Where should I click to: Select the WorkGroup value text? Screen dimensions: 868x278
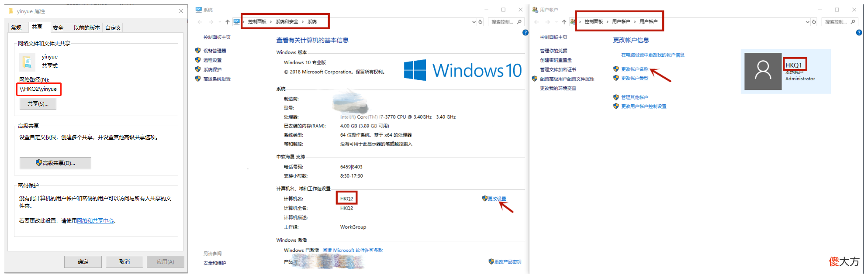(x=353, y=227)
